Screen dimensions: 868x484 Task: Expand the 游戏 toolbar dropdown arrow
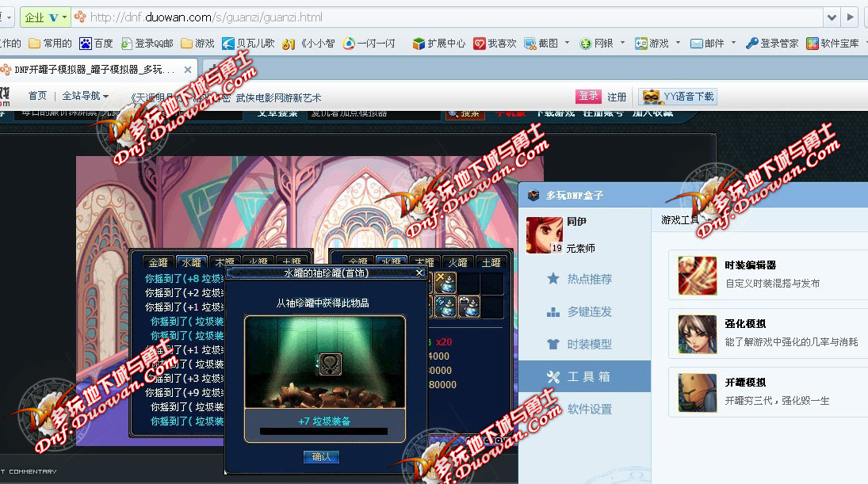pyautogui.click(x=678, y=43)
